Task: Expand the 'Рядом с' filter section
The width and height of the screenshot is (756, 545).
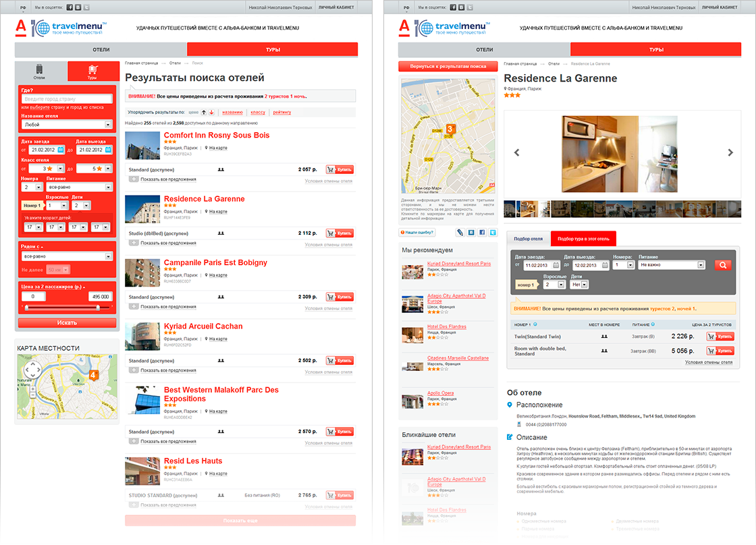Action: coord(32,247)
